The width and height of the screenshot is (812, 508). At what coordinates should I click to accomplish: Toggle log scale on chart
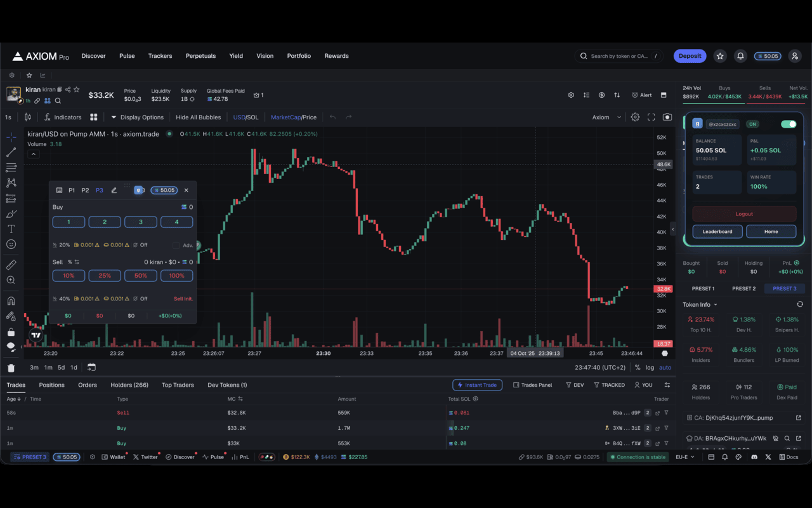[650, 368]
